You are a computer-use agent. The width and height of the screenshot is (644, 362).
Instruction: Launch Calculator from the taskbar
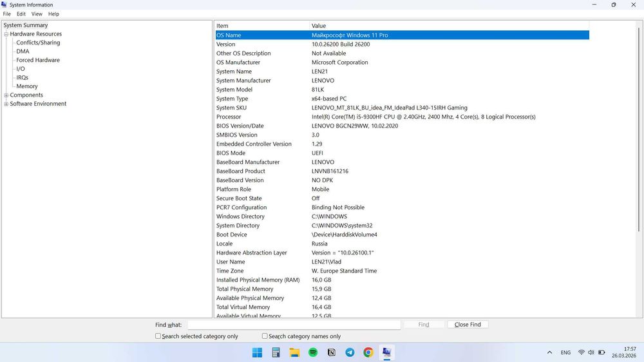click(276, 352)
